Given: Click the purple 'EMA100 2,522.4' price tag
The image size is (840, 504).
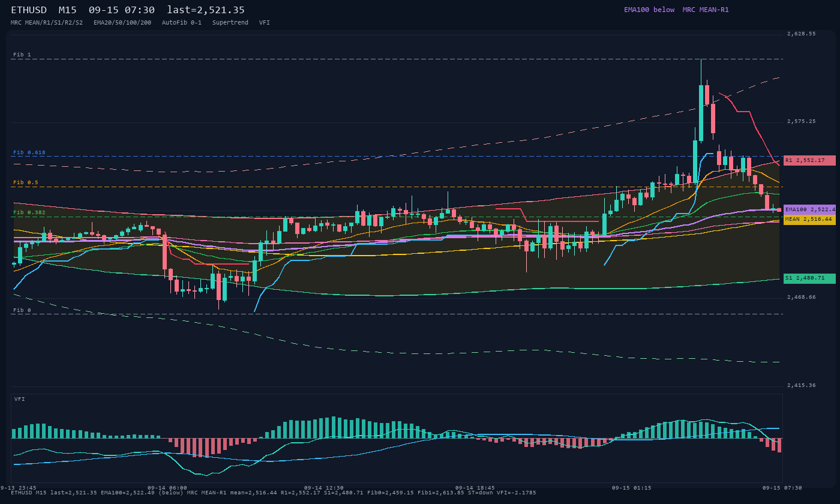Looking at the screenshot, I should (809, 209).
